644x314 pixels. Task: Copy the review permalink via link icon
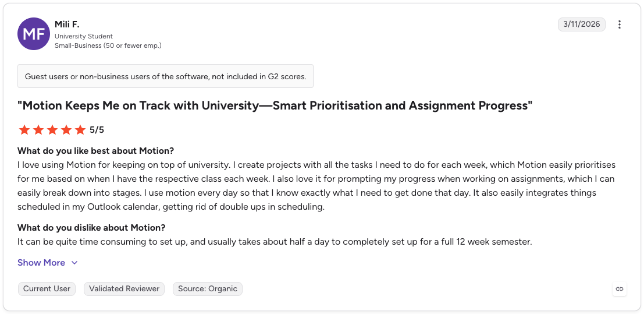click(x=620, y=289)
